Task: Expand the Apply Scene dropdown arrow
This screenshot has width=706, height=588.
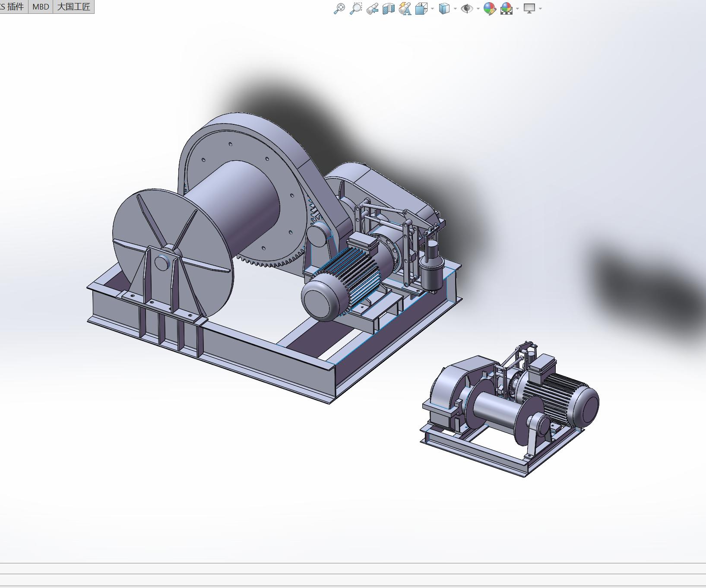Action: (x=517, y=9)
